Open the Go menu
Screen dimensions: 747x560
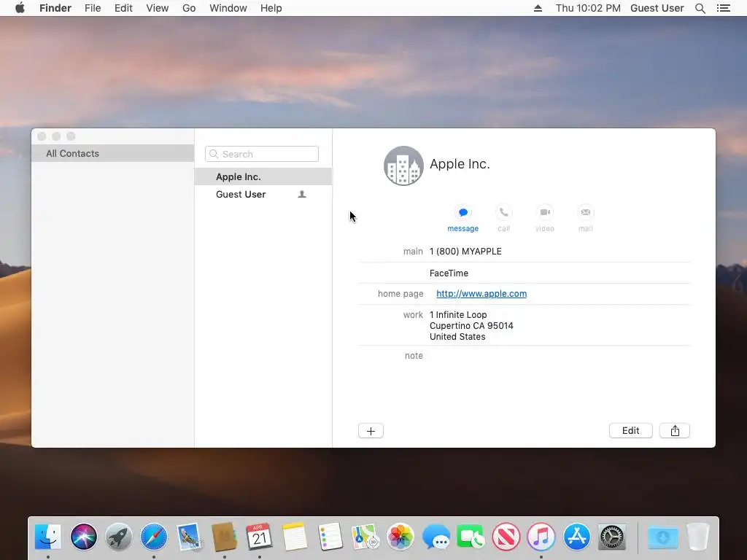pos(189,8)
